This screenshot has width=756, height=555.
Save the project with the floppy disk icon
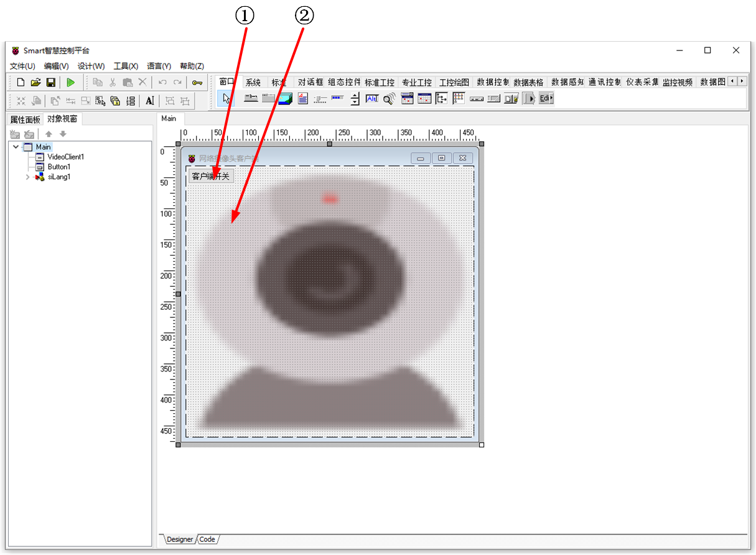(51, 82)
